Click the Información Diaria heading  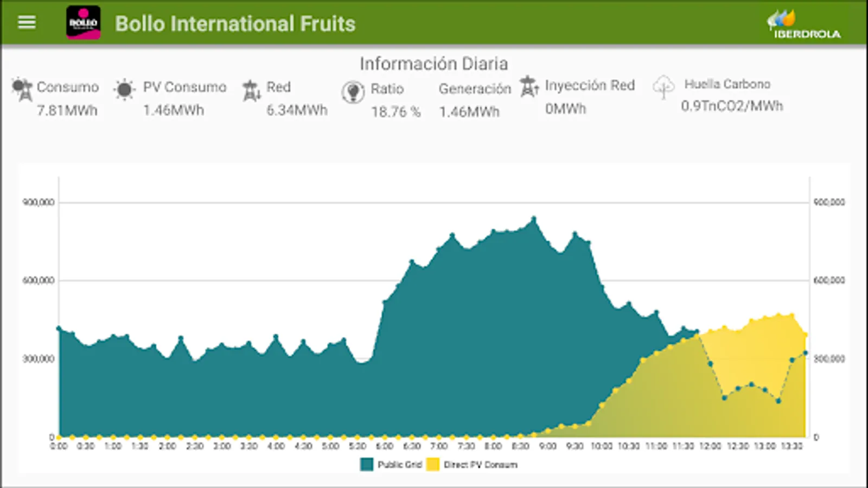(433, 64)
